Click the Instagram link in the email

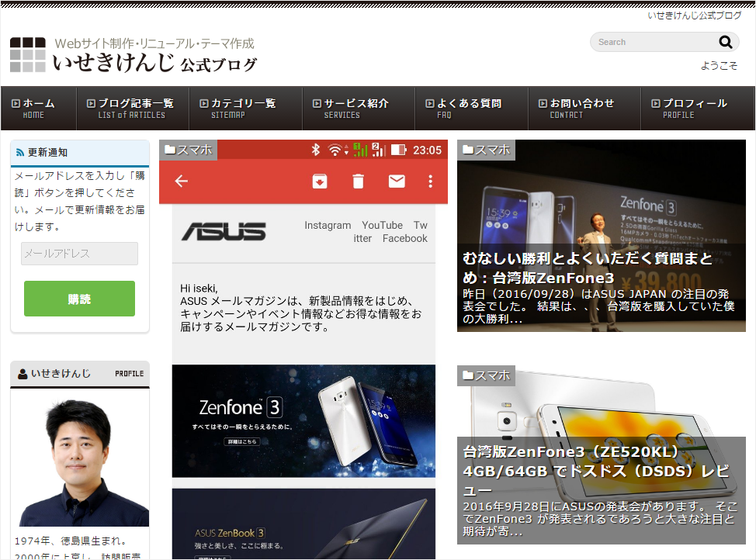(x=328, y=226)
